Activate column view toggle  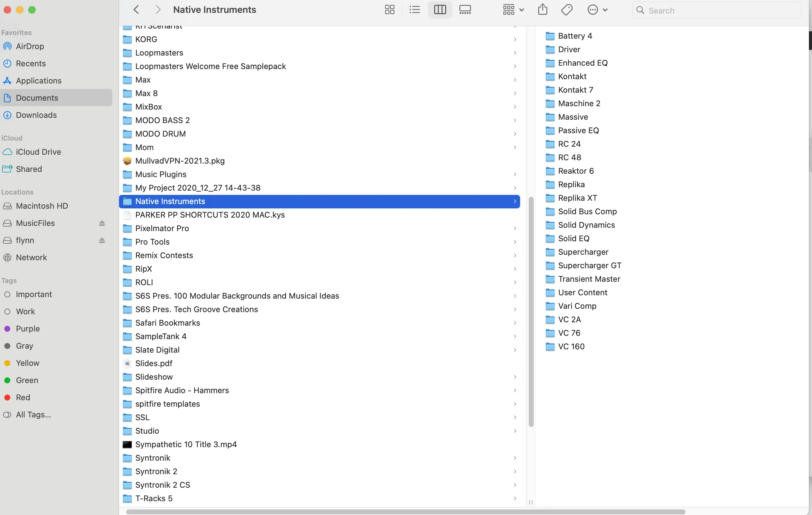440,10
